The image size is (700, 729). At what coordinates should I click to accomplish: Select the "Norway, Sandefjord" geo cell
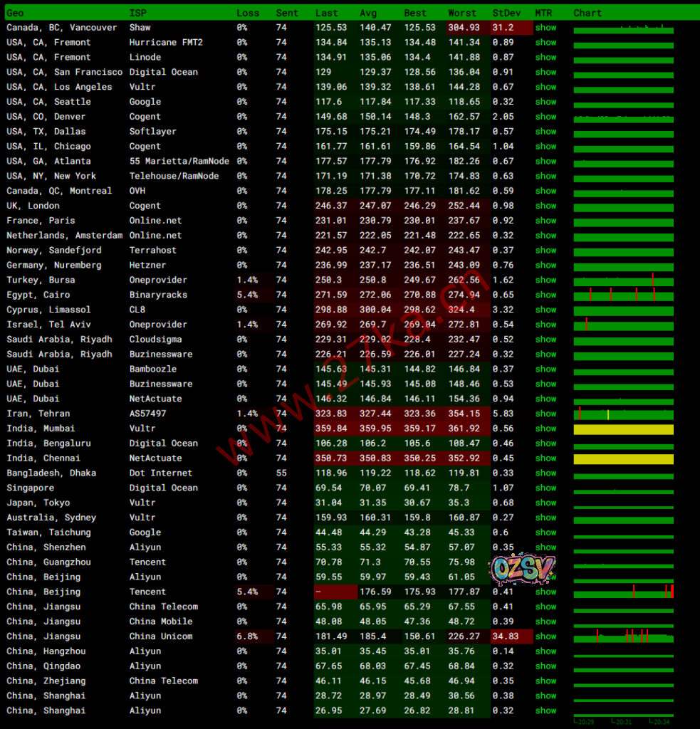54,250
